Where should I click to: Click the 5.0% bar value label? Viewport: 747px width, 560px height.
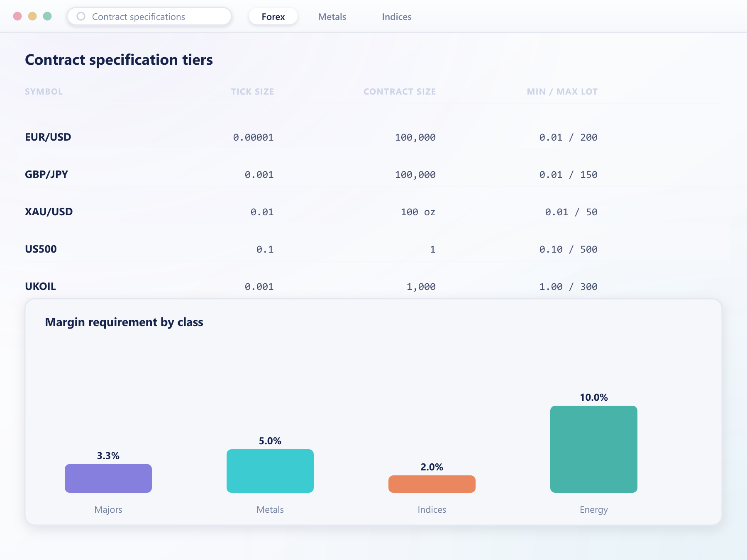pyautogui.click(x=270, y=441)
